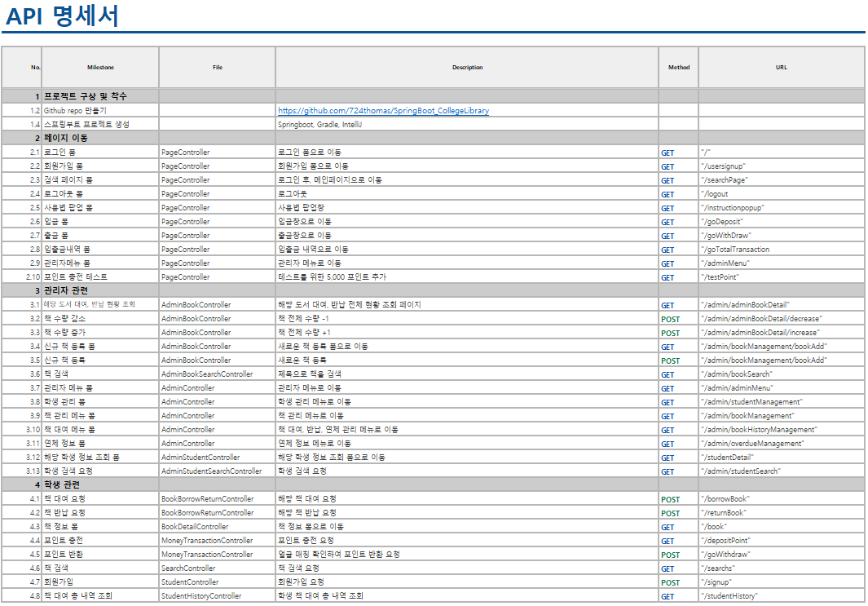The height and width of the screenshot is (606, 868).
Task: Select the "해당 학생 정보 조회 폼" cell
Action: click(x=100, y=457)
